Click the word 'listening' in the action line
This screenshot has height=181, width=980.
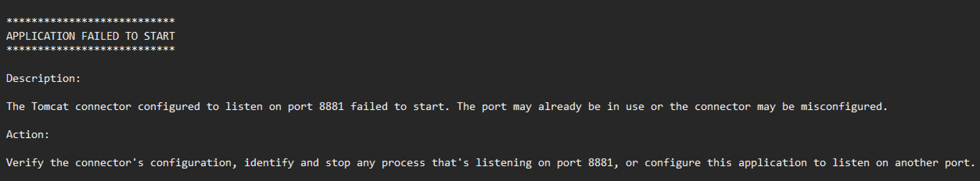pos(504,163)
